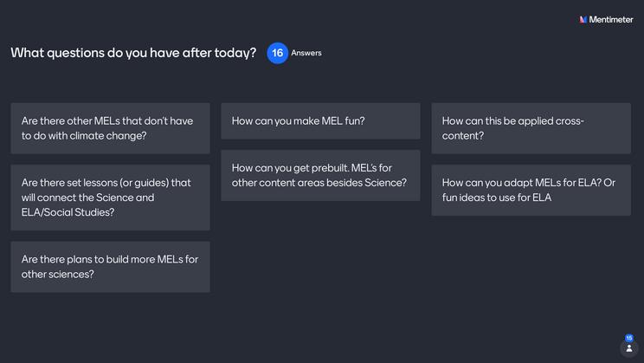Select the 'MELs that don't have to do with climate' card
Viewport: 644px width, 363px height.
tap(110, 128)
